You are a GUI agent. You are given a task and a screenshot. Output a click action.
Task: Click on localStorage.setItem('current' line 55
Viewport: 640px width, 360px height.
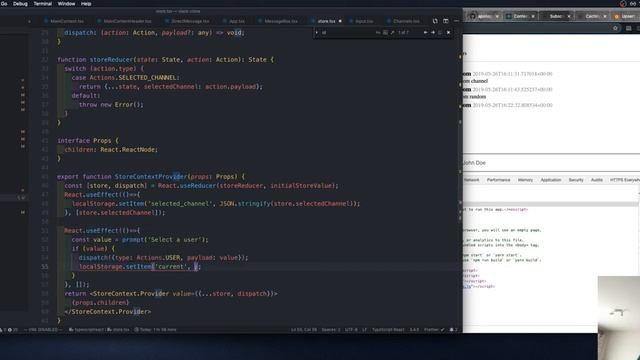coord(140,267)
